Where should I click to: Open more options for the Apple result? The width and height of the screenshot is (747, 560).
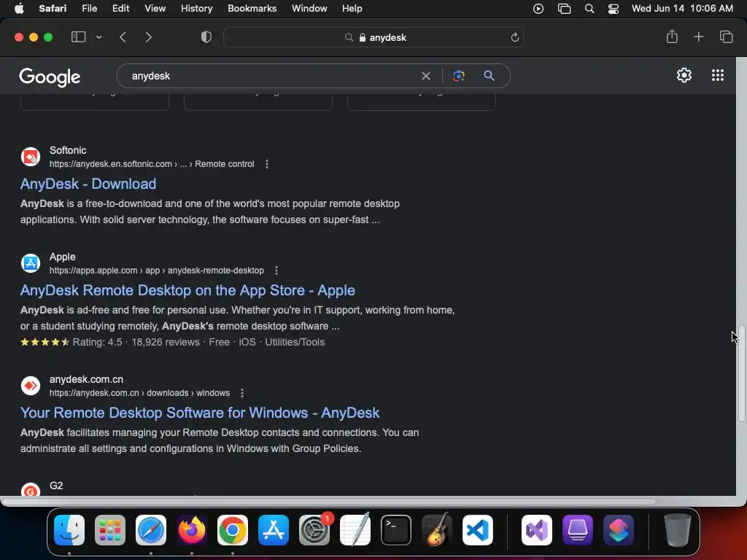coord(276,271)
